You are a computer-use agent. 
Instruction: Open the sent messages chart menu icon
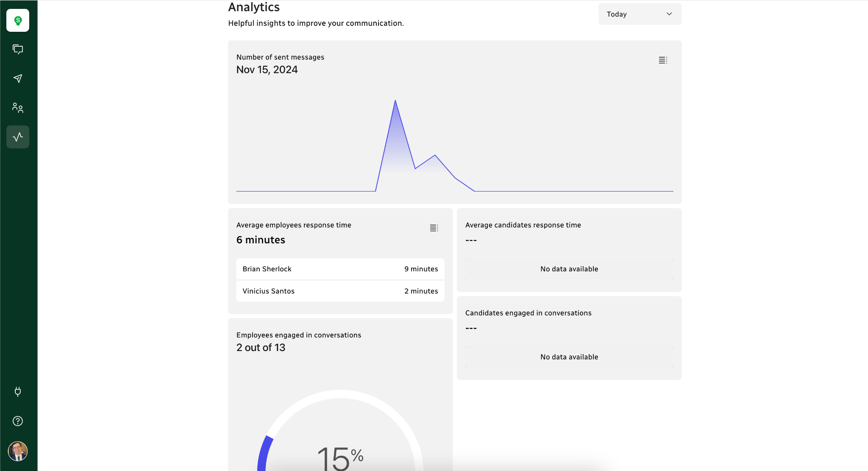pos(663,60)
